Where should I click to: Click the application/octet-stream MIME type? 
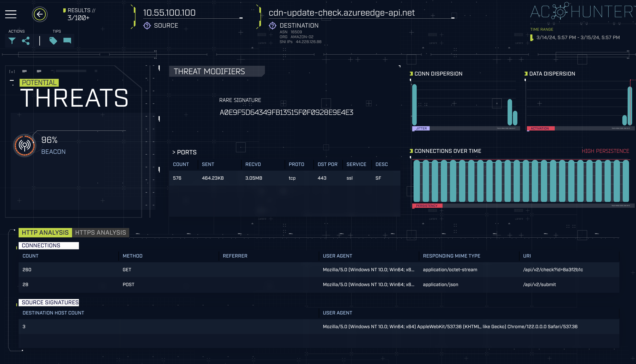tap(450, 269)
